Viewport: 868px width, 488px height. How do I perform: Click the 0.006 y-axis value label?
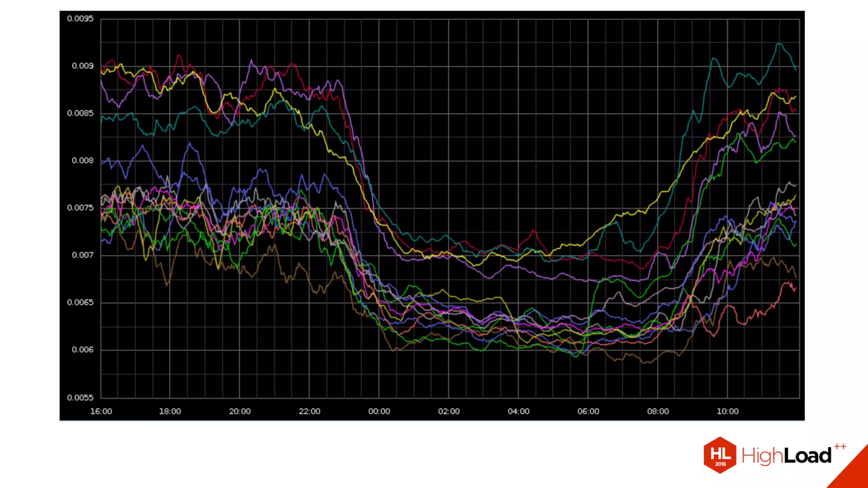[82, 350]
